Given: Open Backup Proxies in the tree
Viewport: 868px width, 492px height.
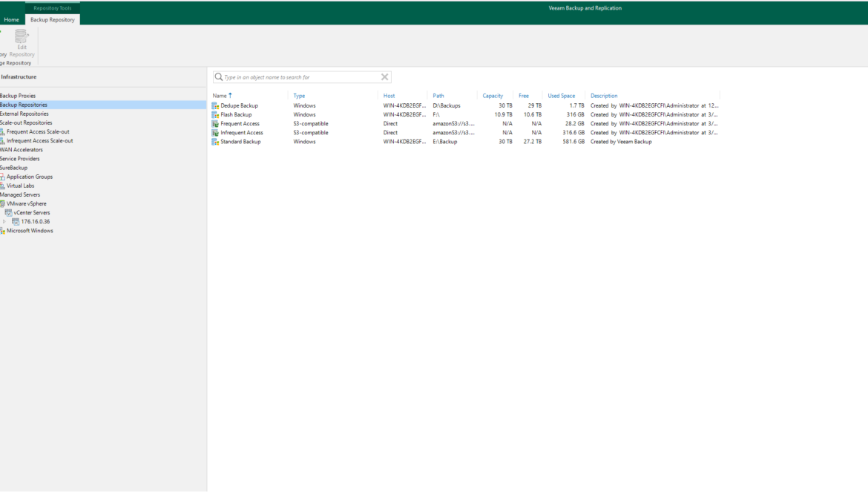Looking at the screenshot, I should [18, 96].
